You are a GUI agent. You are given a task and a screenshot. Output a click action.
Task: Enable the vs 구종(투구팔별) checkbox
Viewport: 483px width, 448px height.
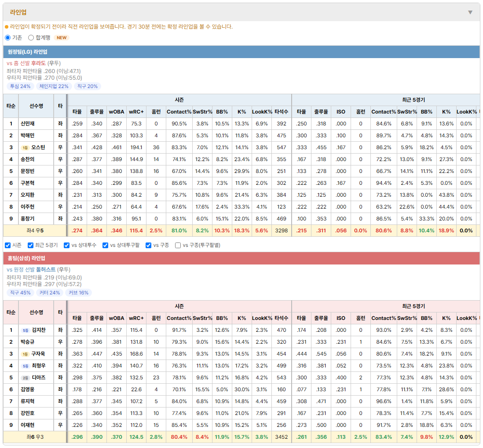click(178, 245)
